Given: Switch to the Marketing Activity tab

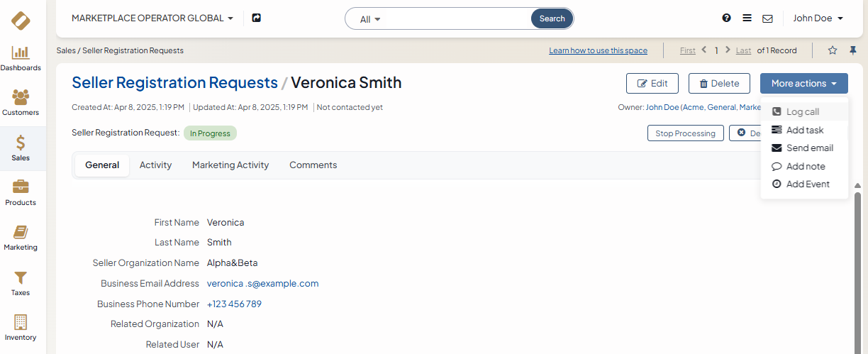Looking at the screenshot, I should pyautogui.click(x=230, y=165).
